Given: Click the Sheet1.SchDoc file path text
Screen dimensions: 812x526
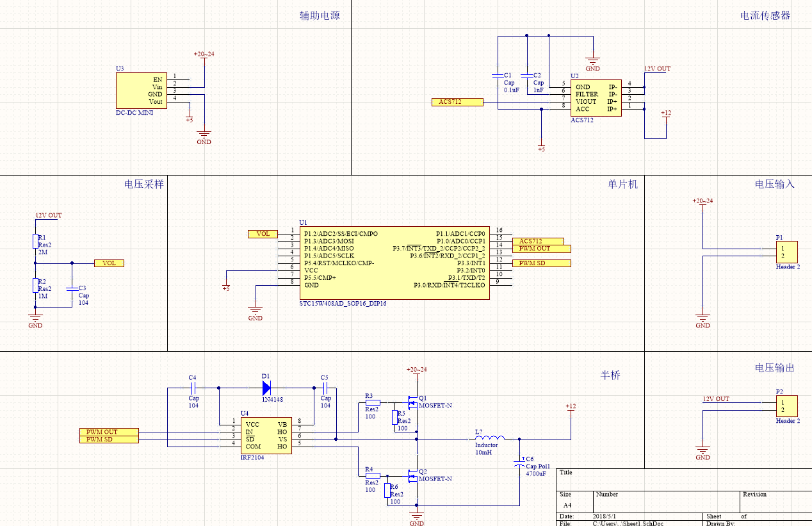Looking at the screenshot, I should (628, 523).
